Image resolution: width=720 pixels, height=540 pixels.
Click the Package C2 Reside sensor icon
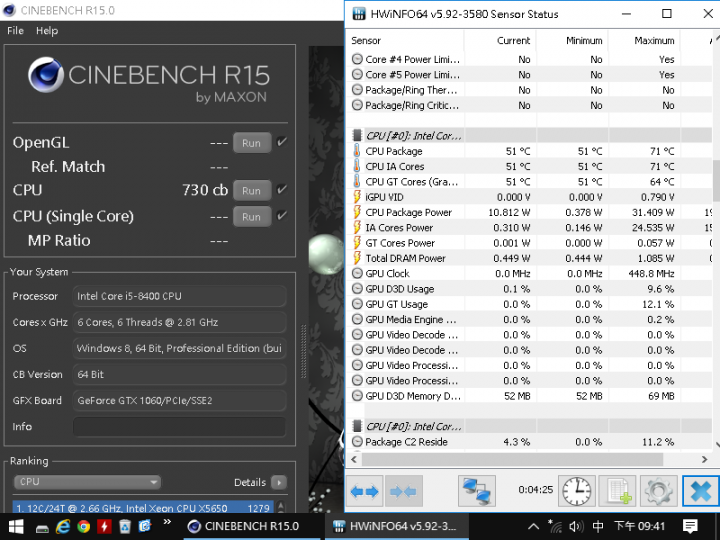tap(357, 442)
